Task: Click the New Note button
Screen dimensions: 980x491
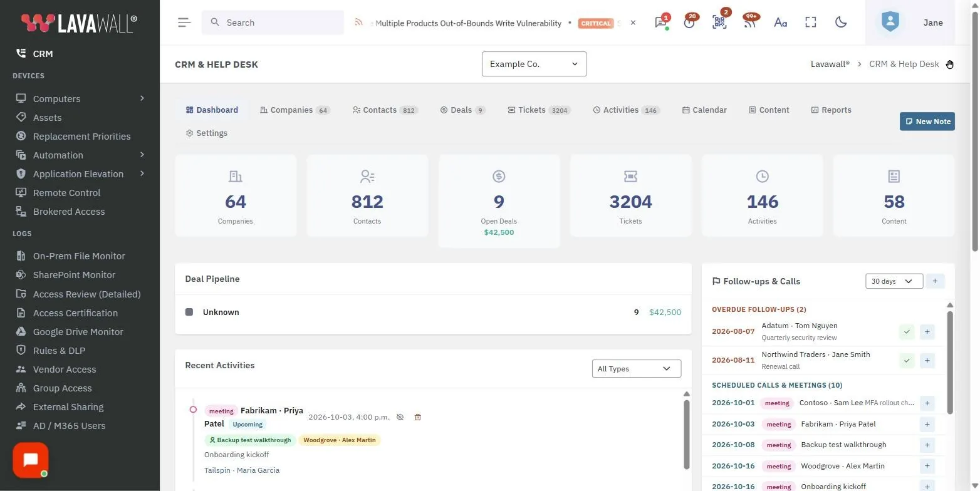Action: tap(927, 121)
